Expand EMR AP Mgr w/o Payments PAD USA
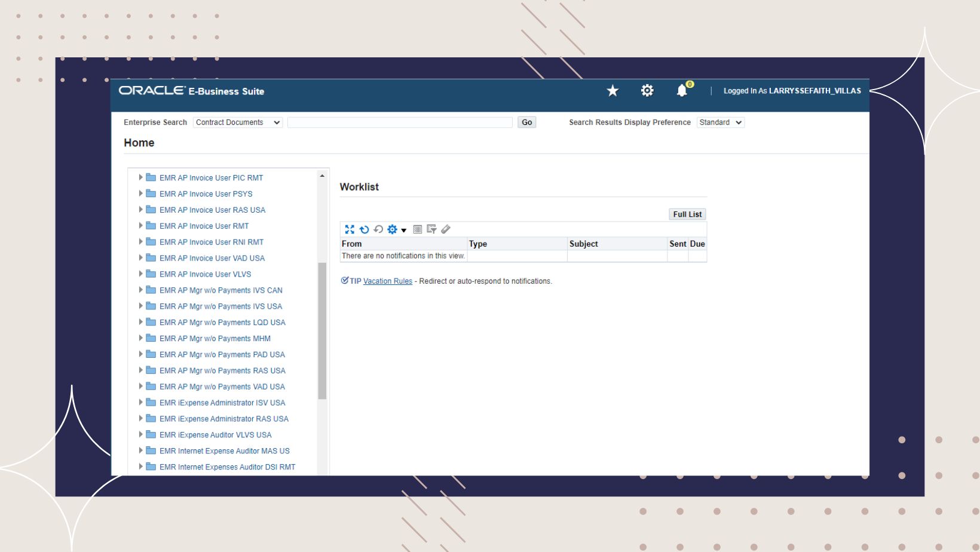The width and height of the screenshot is (980, 552). [x=141, y=354]
